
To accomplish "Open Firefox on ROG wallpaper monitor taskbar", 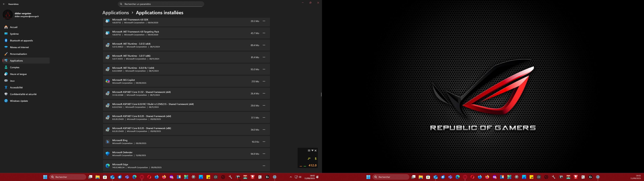I will [487, 177].
